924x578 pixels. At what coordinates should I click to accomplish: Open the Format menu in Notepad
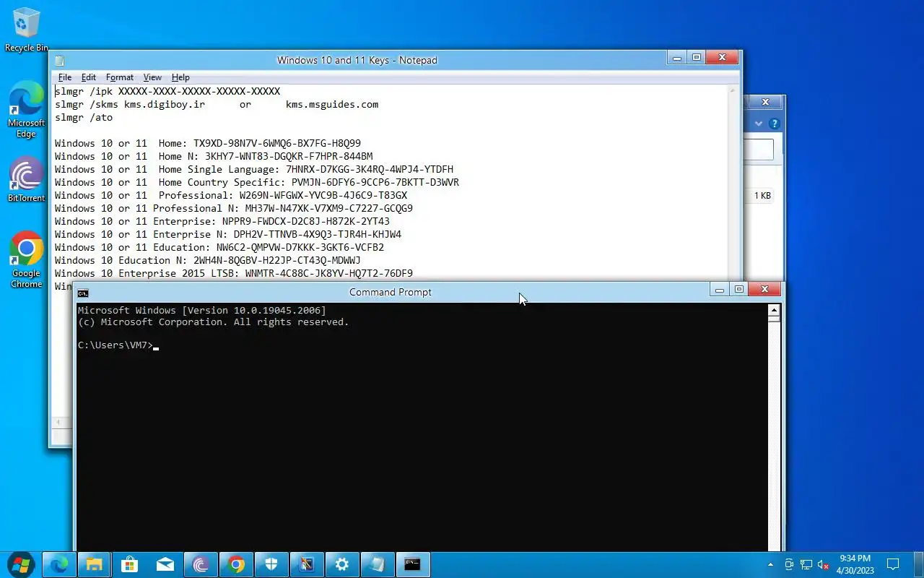(120, 77)
